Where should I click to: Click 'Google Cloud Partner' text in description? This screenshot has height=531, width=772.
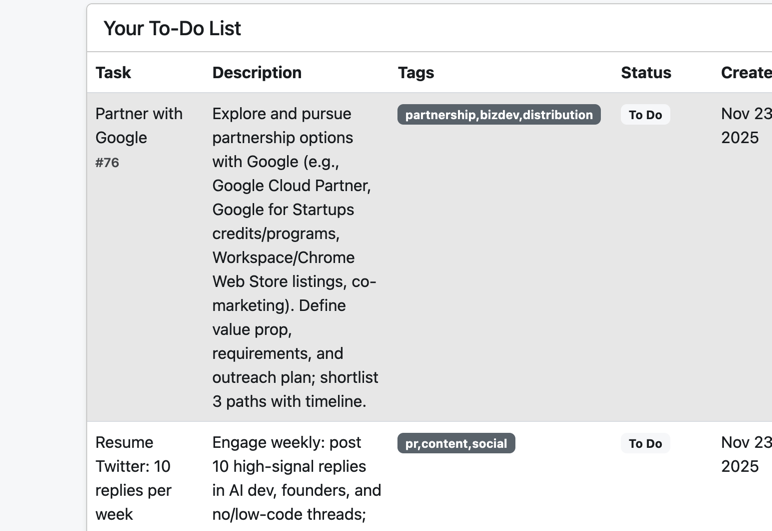[291, 186]
